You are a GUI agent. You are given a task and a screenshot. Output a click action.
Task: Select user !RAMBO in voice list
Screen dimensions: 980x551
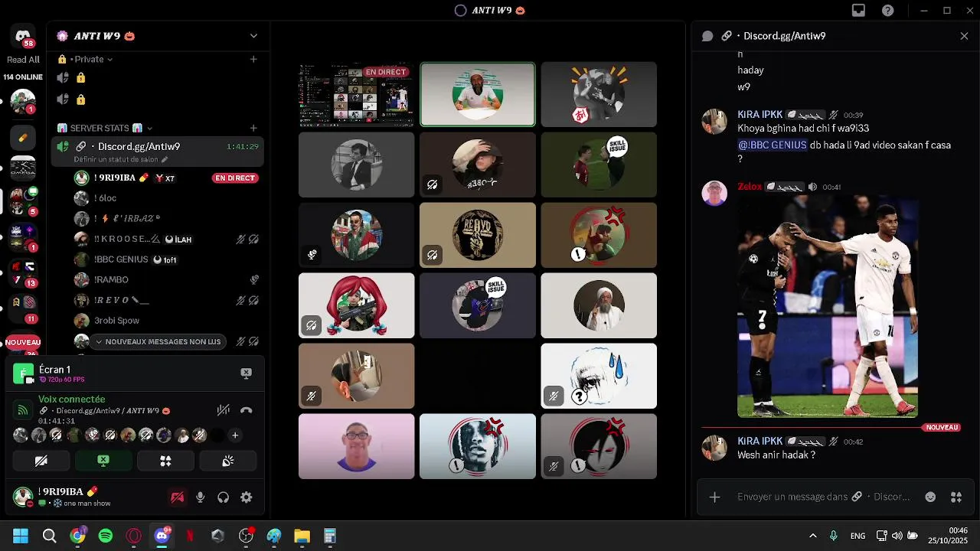click(167, 279)
